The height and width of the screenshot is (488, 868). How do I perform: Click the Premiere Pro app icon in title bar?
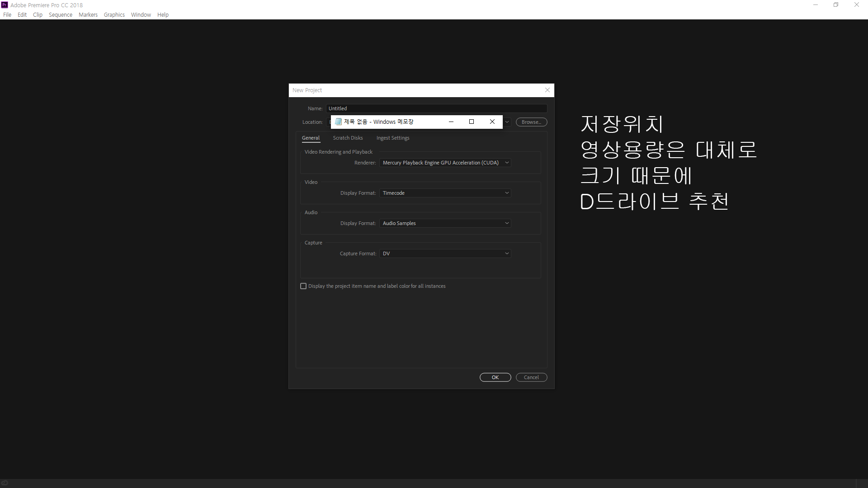pyautogui.click(x=5, y=5)
